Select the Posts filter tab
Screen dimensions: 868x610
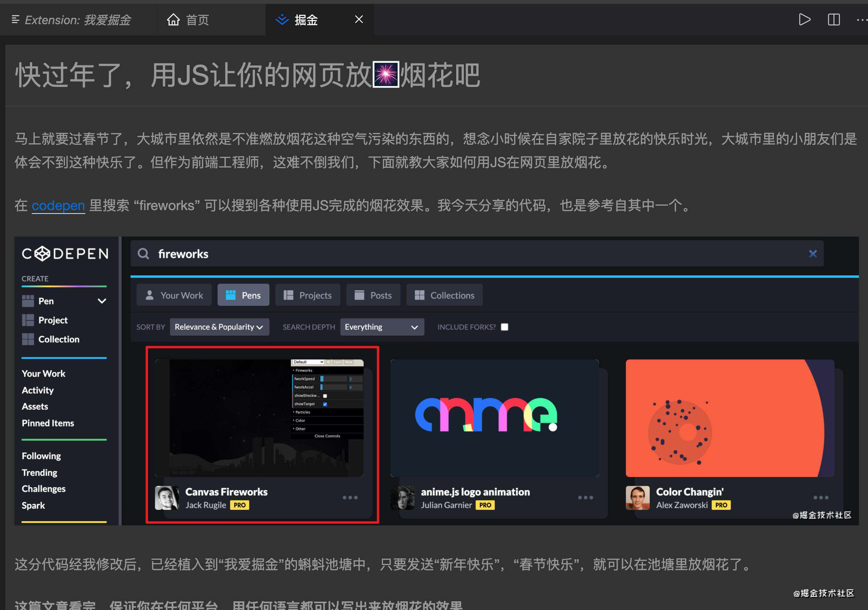click(373, 295)
